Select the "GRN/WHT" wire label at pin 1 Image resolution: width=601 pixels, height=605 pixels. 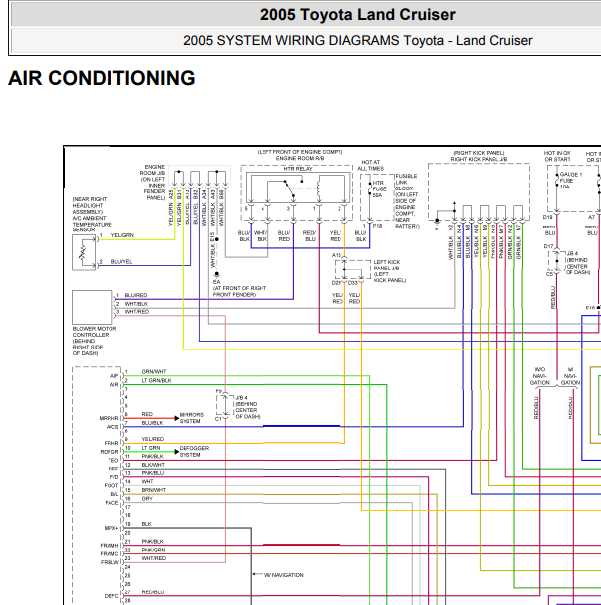[154, 372]
